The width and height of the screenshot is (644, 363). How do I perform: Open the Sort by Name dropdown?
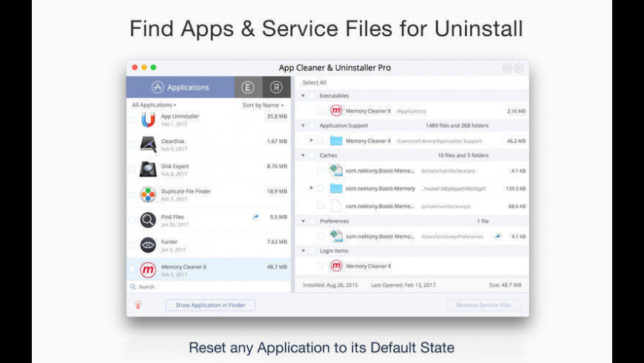[263, 105]
